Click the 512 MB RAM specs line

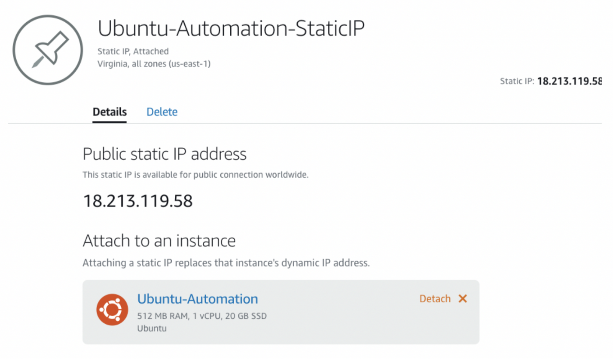pos(202,316)
